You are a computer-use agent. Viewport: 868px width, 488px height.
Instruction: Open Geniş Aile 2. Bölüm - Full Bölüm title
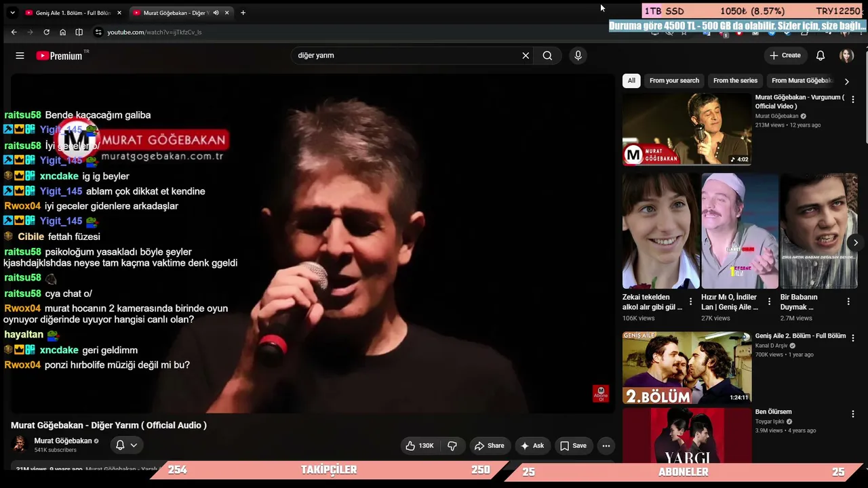[x=800, y=336]
